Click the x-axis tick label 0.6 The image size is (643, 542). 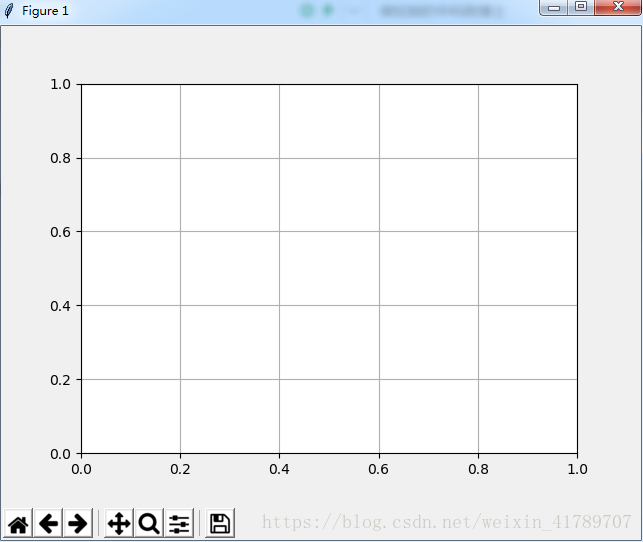[379, 469]
